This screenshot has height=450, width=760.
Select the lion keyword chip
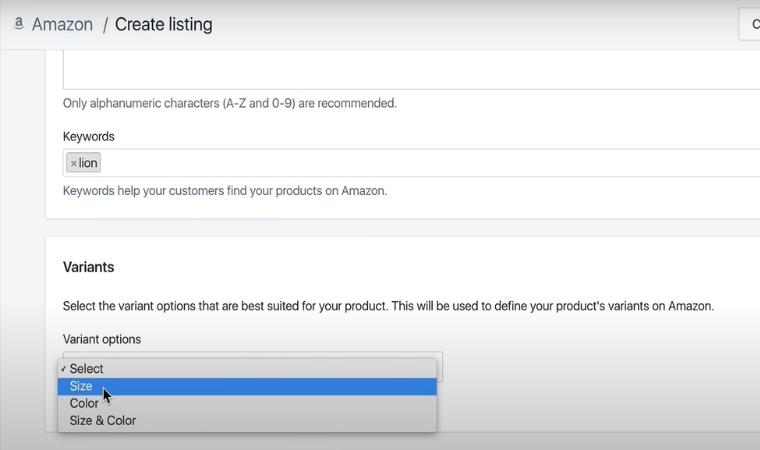(88, 163)
